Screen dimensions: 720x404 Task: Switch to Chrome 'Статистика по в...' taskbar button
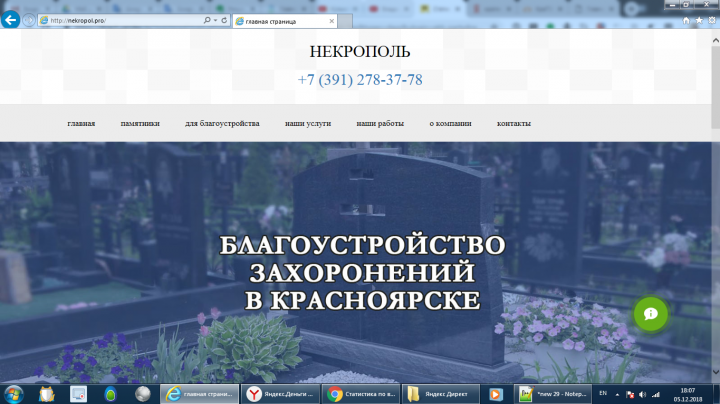(361, 394)
